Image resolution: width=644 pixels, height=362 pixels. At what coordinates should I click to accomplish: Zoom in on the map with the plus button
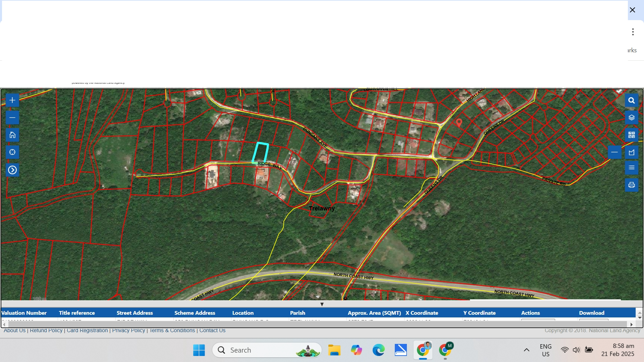coord(12,100)
